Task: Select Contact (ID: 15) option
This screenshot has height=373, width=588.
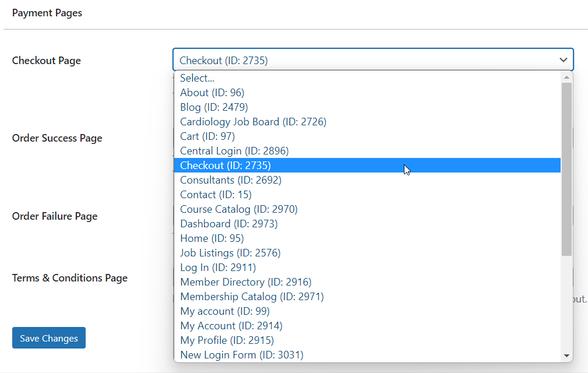Action: point(367,195)
